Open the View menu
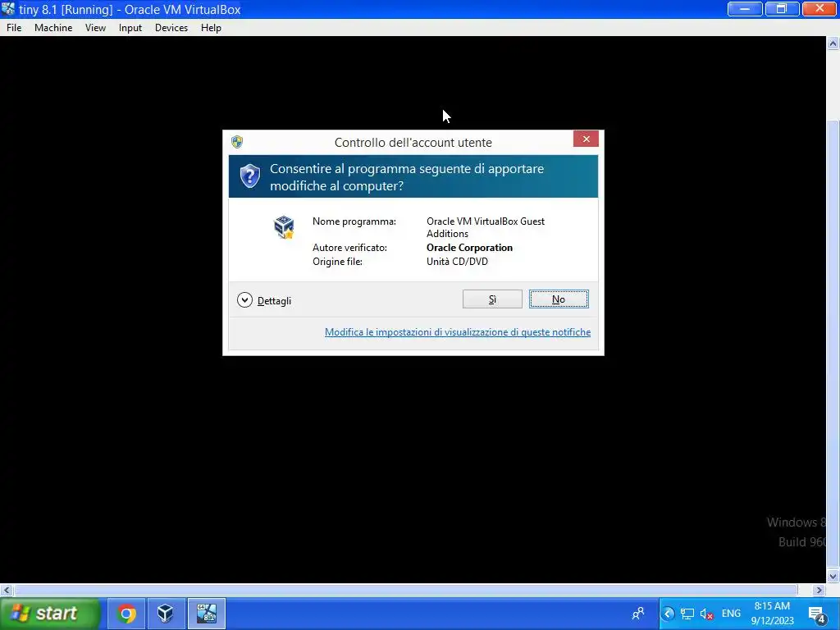 click(95, 28)
